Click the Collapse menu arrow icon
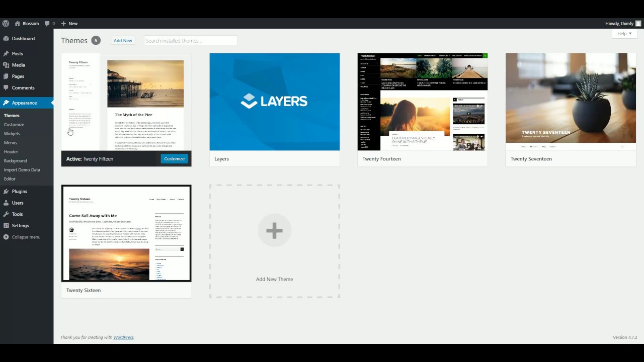This screenshot has height=362, width=644. click(6, 237)
